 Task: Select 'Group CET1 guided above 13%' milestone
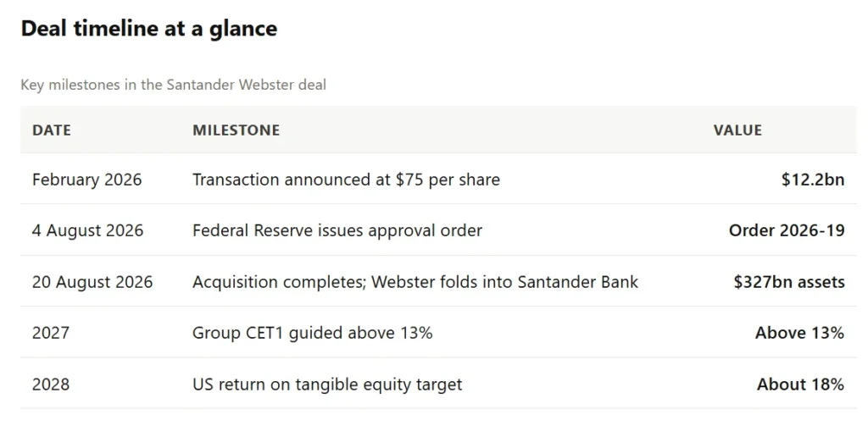(x=312, y=333)
